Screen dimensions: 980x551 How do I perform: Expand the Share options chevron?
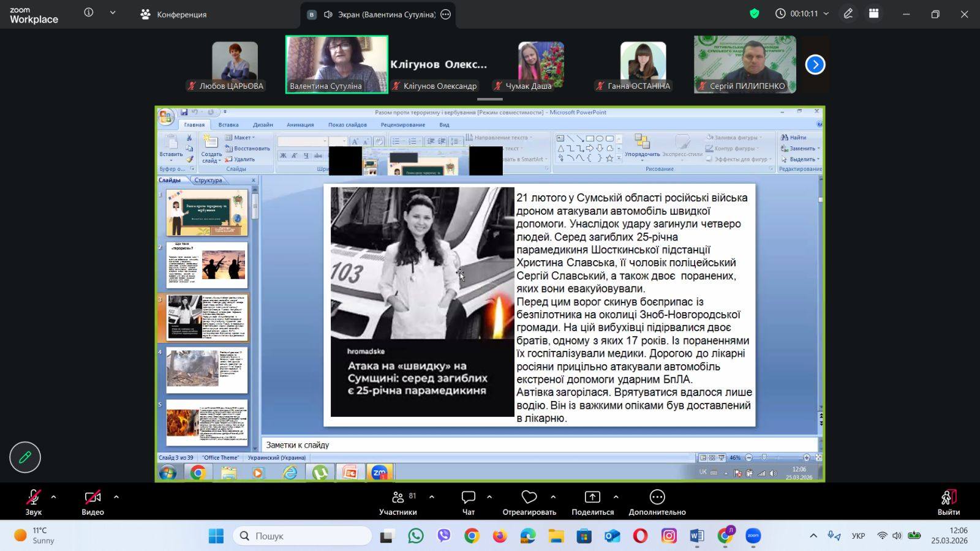(x=616, y=497)
